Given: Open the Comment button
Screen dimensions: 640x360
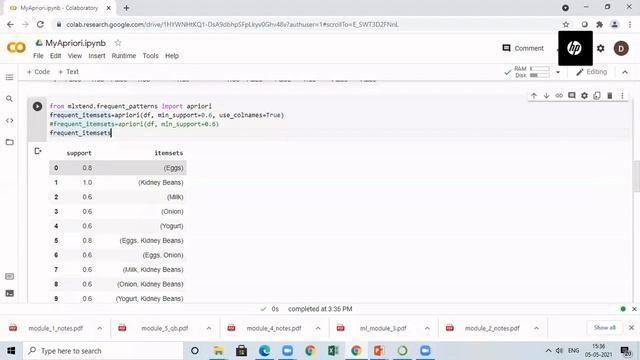Looking at the screenshot, I should [x=523, y=48].
